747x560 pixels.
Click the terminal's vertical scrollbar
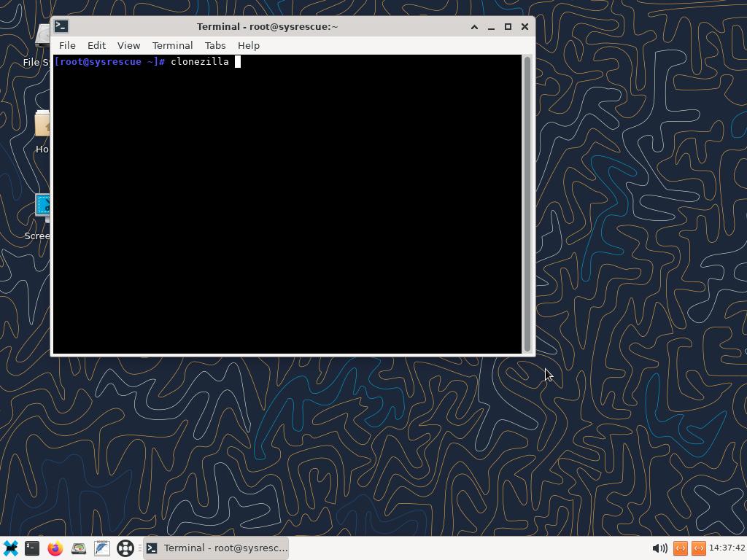pos(527,204)
